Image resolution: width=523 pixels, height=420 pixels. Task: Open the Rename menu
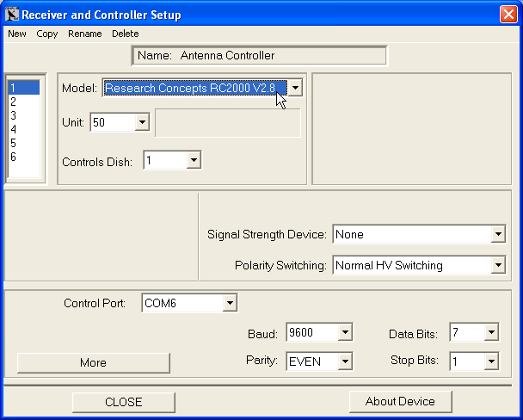click(x=84, y=34)
